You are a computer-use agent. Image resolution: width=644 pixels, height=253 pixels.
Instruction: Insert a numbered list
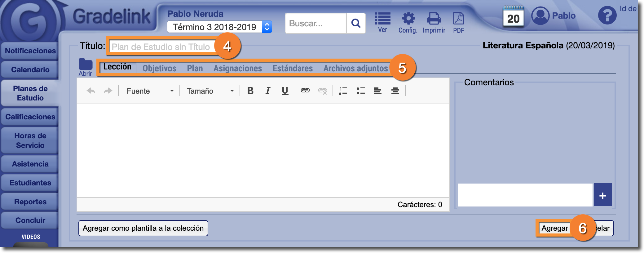343,91
